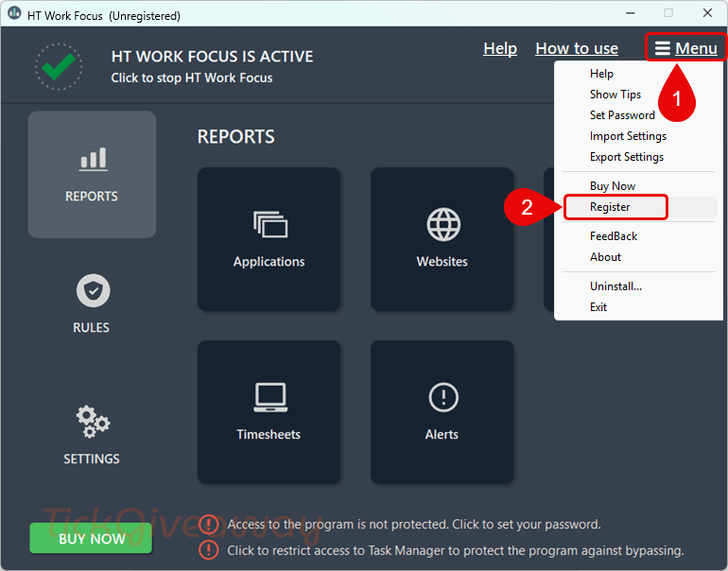The width and height of the screenshot is (728, 571).
Task: Select Help in the dropdown menu
Action: (601, 74)
